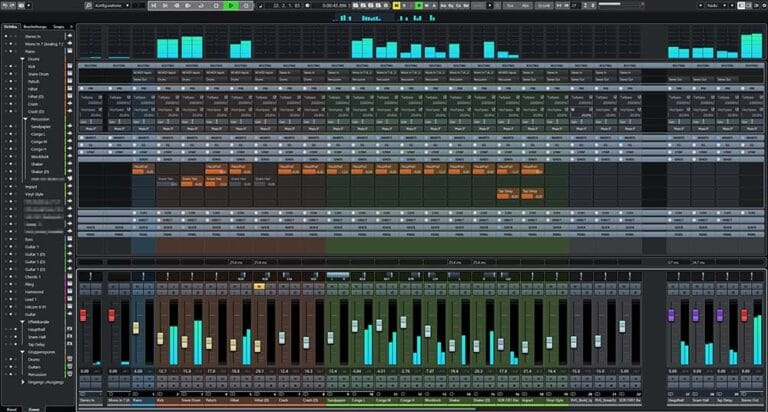768x412 pixels.
Task: Switch to the Snaps tab
Action: [x=59, y=25]
